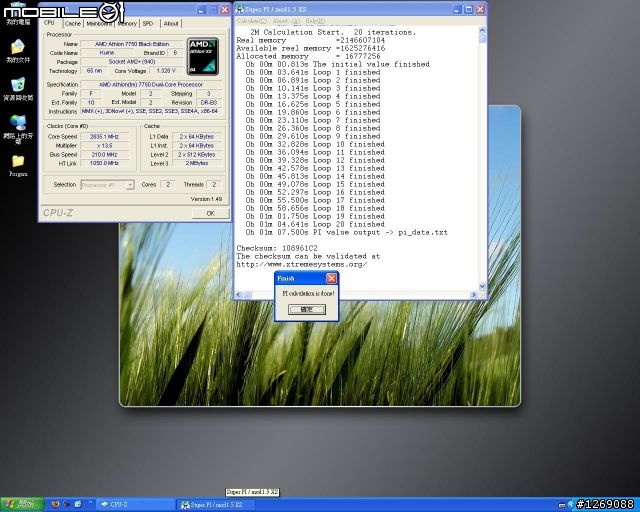
Task: Click the Core Voltage value 1.328 V
Action: coord(167,71)
